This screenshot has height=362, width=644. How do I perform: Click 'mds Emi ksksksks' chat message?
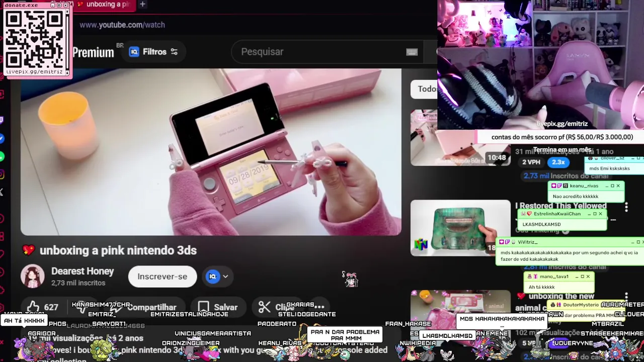(x=609, y=168)
